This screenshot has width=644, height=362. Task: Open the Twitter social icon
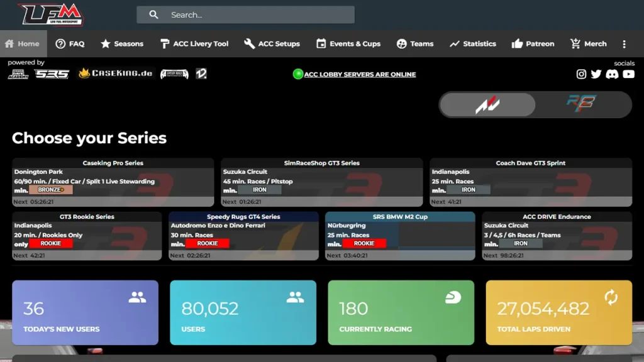pos(596,74)
